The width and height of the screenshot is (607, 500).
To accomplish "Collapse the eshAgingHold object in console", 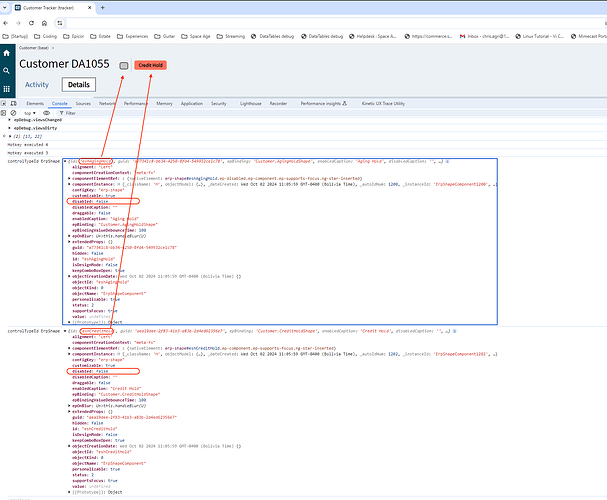I will coord(65,161).
